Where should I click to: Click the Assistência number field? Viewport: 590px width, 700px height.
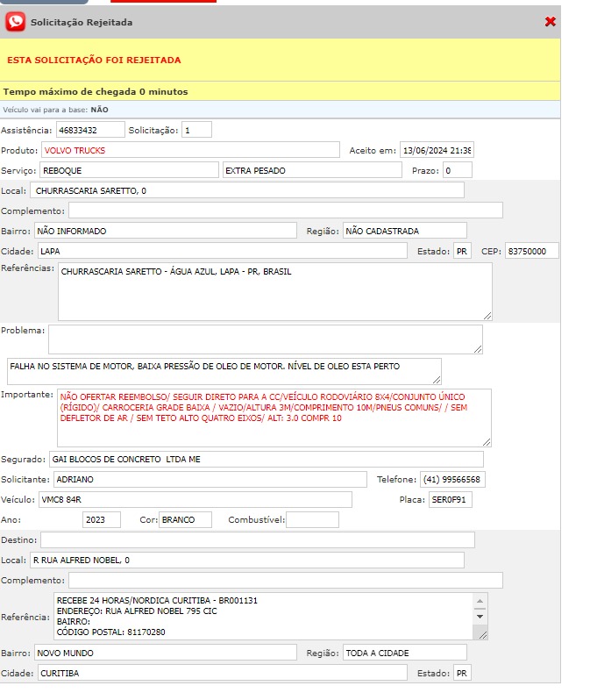tap(90, 130)
